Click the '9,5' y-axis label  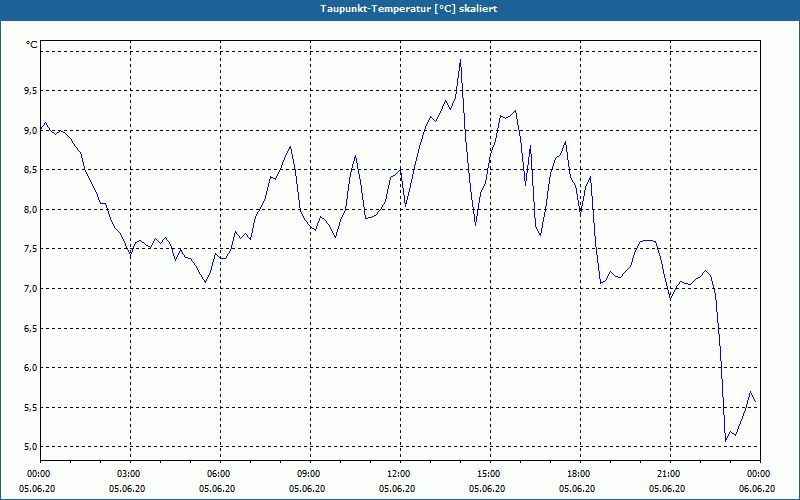click(31, 91)
